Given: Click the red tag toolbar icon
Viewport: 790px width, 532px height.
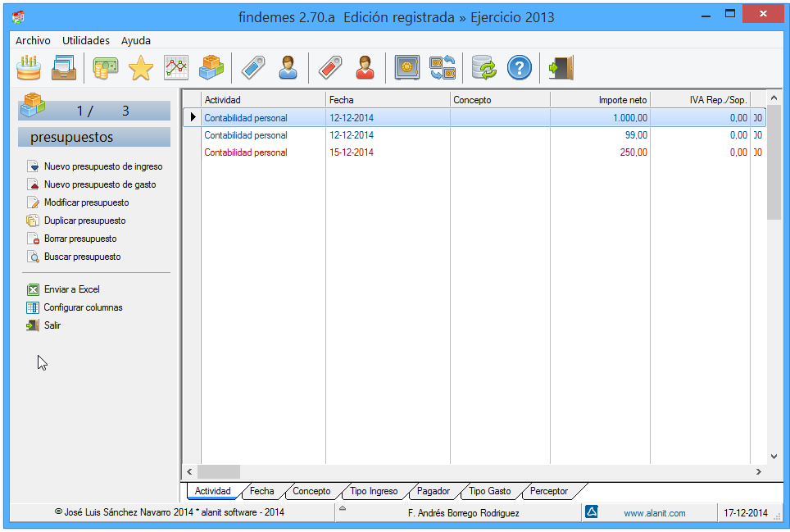Looking at the screenshot, I should (329, 67).
